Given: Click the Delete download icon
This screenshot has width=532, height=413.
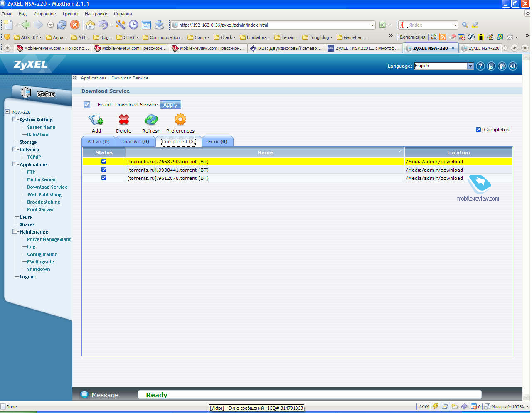Looking at the screenshot, I should pos(124,120).
